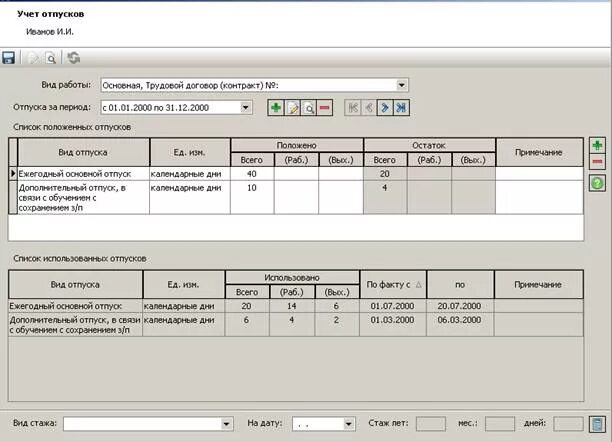Select the Ежегодный основной отпуск row in entitled list
The height and width of the screenshot is (442, 612).
tap(296, 174)
